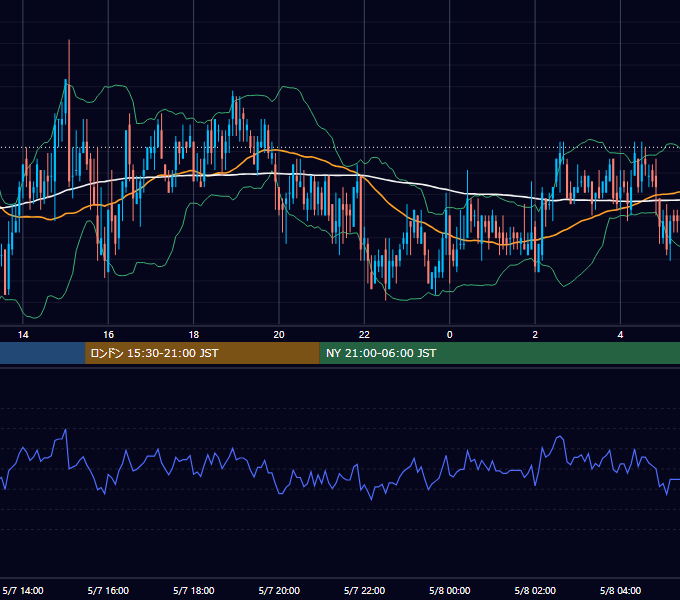Image resolution: width=680 pixels, height=600 pixels.
Task: Click the 0 hour label on chart axis
Action: 450,335
